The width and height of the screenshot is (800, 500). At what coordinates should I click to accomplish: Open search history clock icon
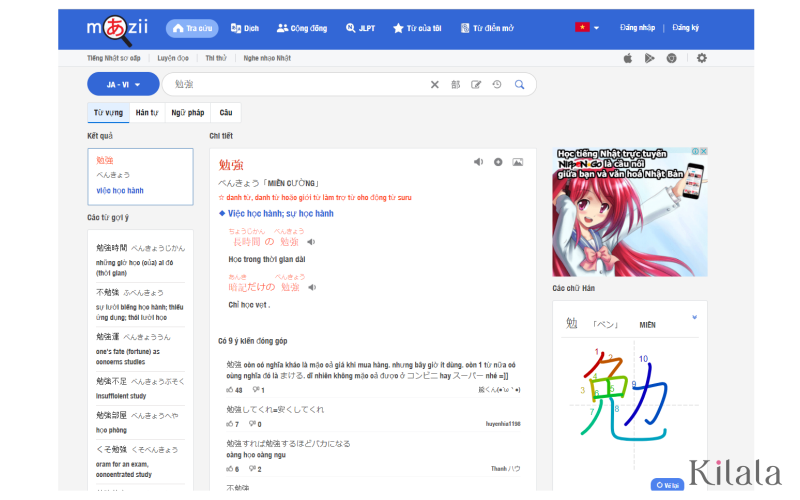click(x=497, y=85)
